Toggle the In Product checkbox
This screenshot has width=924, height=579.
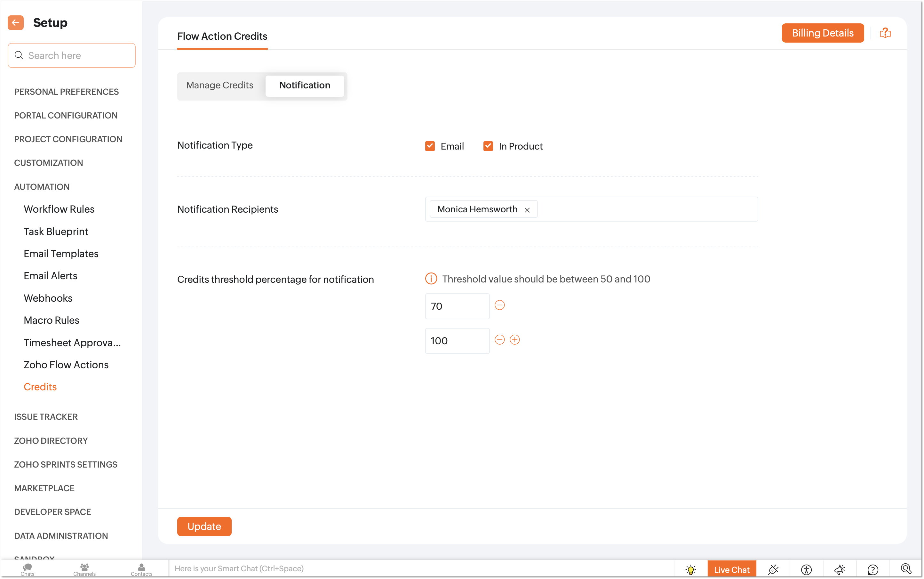[x=488, y=146]
